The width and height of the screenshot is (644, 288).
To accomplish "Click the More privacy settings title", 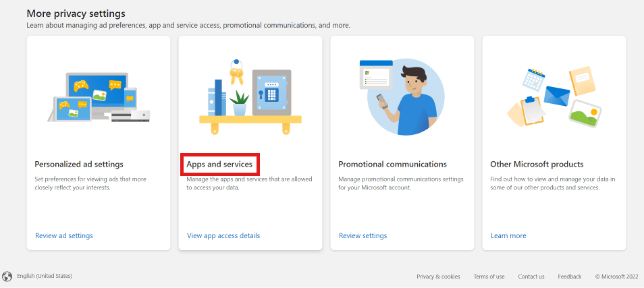I will pyautogui.click(x=76, y=13).
